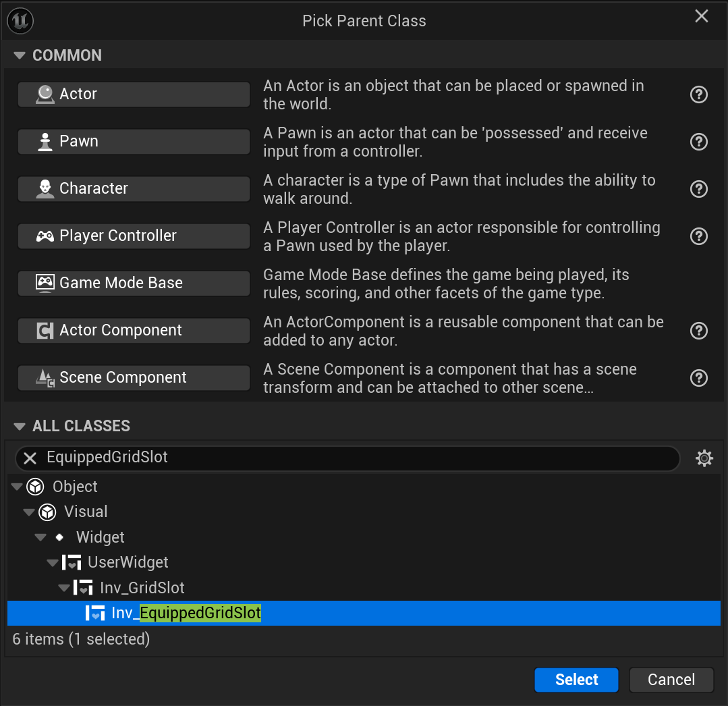
Task: Clear the search text with X icon
Action: point(30,458)
